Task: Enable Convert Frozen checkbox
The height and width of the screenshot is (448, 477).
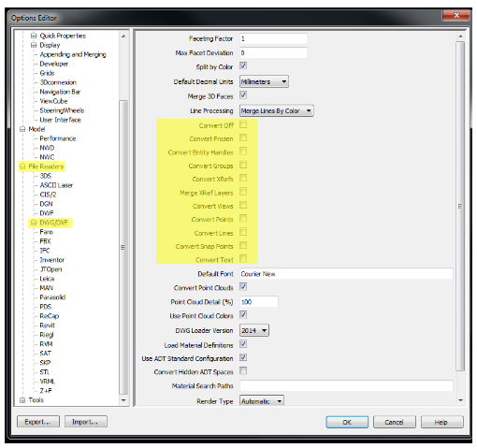Action: (243, 137)
